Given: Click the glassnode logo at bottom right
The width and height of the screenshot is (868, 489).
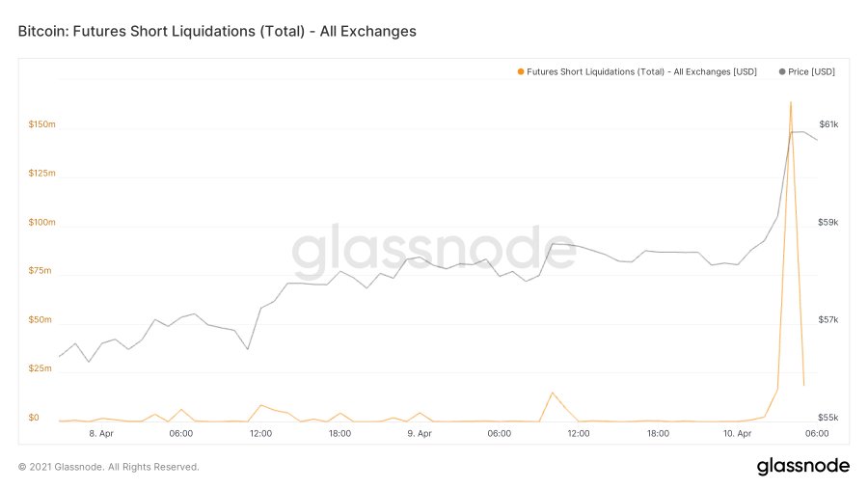Looking at the screenshot, I should coord(802,466).
